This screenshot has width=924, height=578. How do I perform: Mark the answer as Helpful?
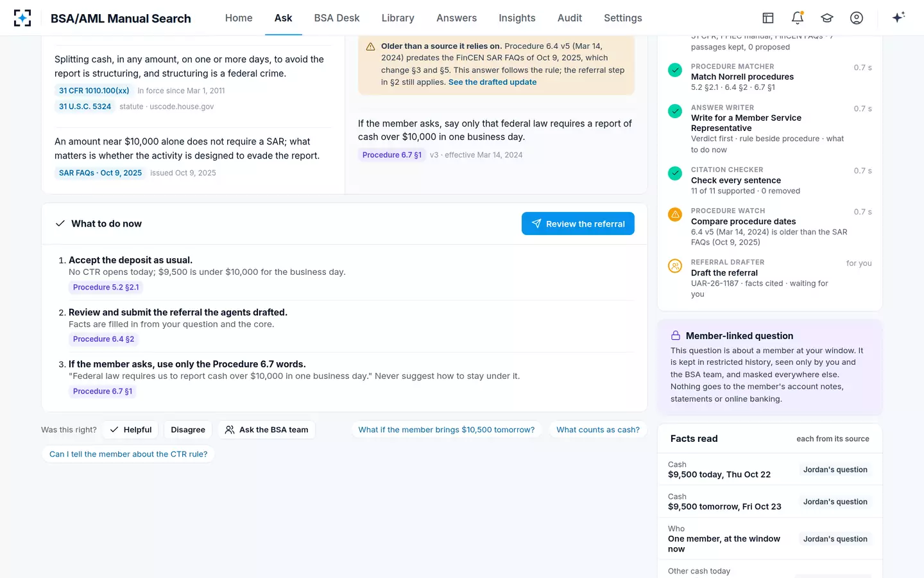[131, 430]
